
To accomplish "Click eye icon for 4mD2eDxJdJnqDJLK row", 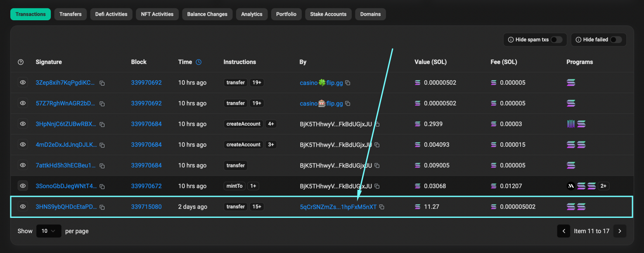I will pyautogui.click(x=23, y=144).
